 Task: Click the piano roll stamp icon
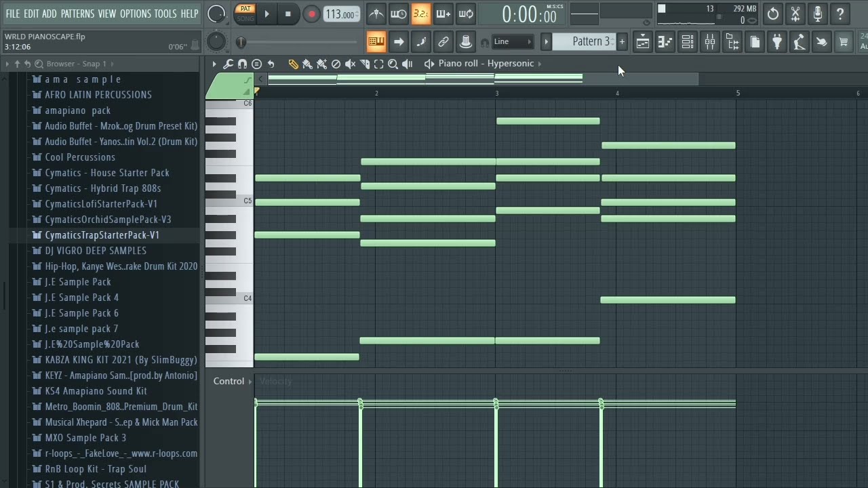point(256,64)
